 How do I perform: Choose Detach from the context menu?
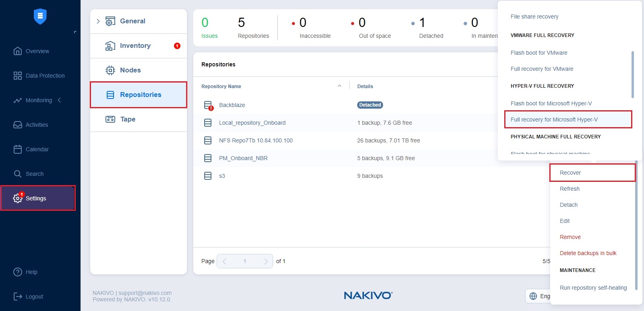click(x=568, y=205)
